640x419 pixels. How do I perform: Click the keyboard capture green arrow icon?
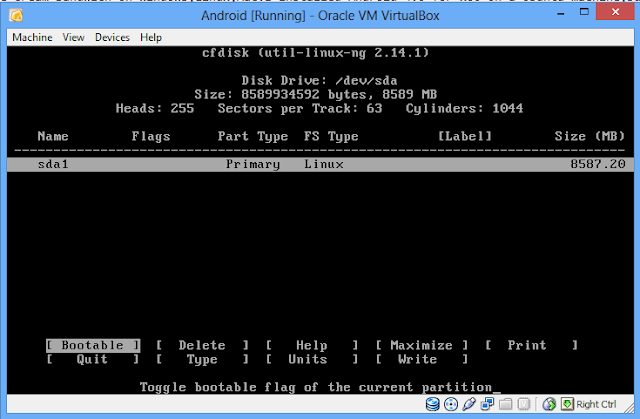pos(567,404)
